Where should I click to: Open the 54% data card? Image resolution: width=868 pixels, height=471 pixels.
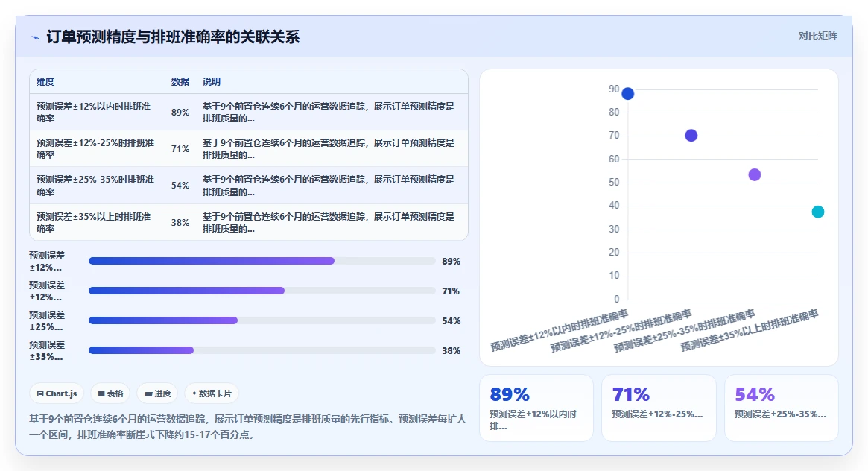781,408
